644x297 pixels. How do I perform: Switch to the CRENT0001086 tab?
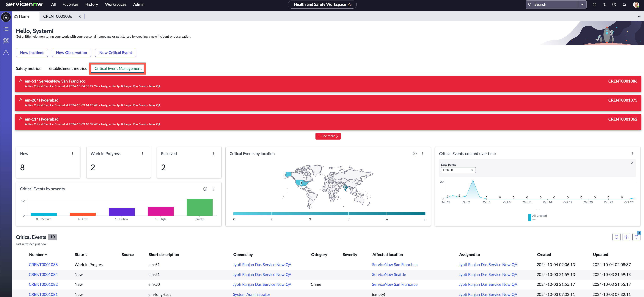pos(58,16)
